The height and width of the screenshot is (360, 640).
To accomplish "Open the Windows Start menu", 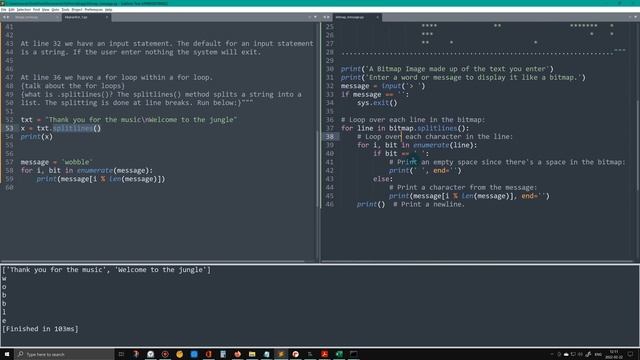I will (x=7, y=354).
